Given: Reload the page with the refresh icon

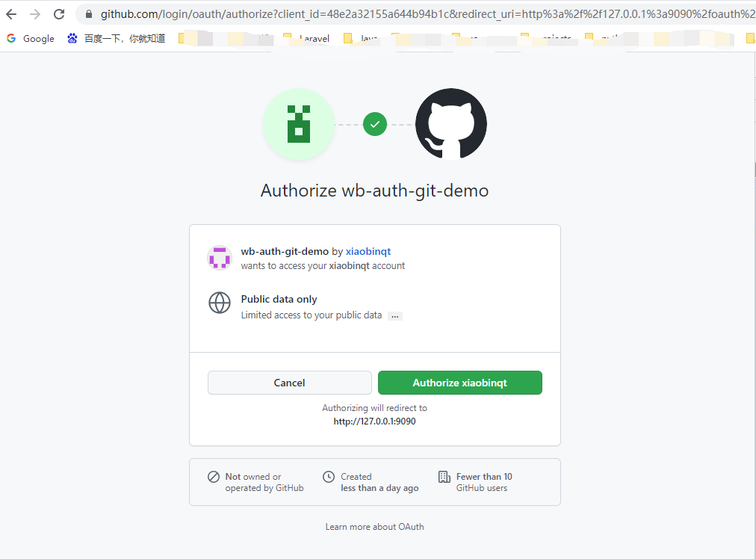Looking at the screenshot, I should (59, 14).
